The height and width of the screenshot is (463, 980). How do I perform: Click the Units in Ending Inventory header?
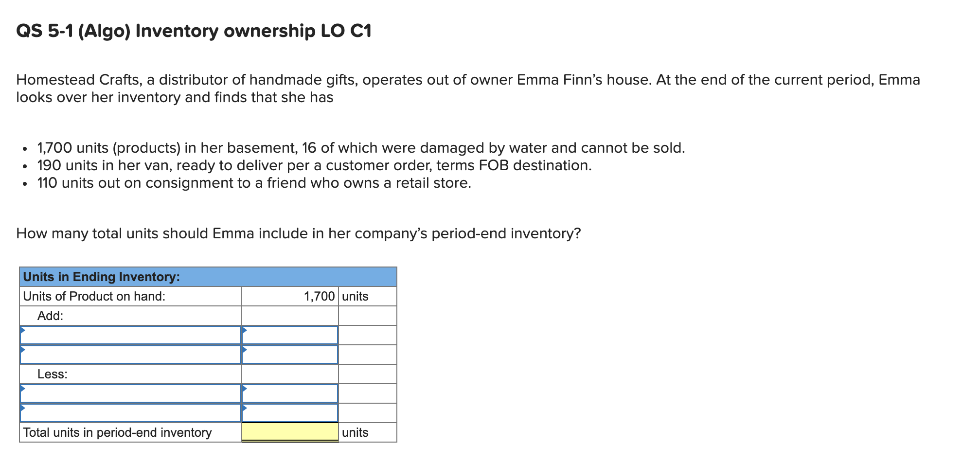click(102, 277)
